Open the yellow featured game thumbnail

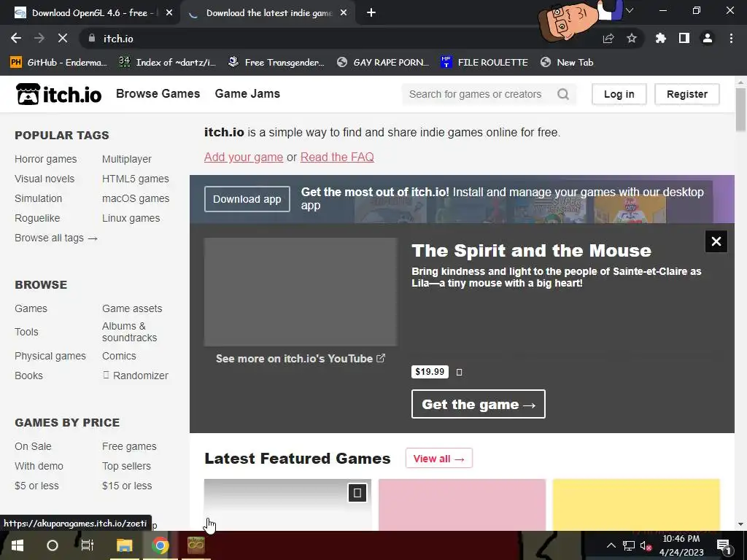(x=636, y=505)
